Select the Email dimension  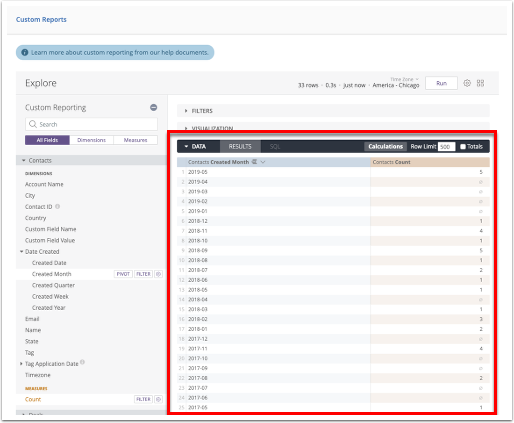tap(32, 319)
